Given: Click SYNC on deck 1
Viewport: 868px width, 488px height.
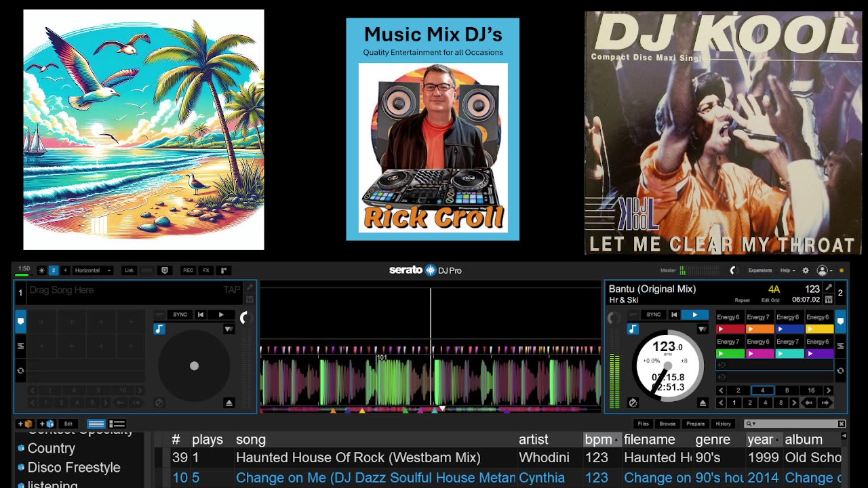Looking at the screenshot, I should [180, 314].
